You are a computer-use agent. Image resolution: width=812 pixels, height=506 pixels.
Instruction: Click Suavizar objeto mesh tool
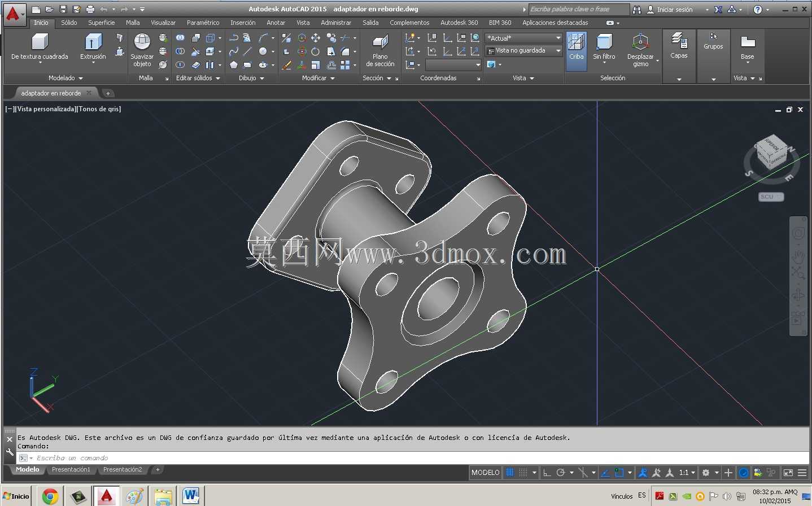click(142, 50)
